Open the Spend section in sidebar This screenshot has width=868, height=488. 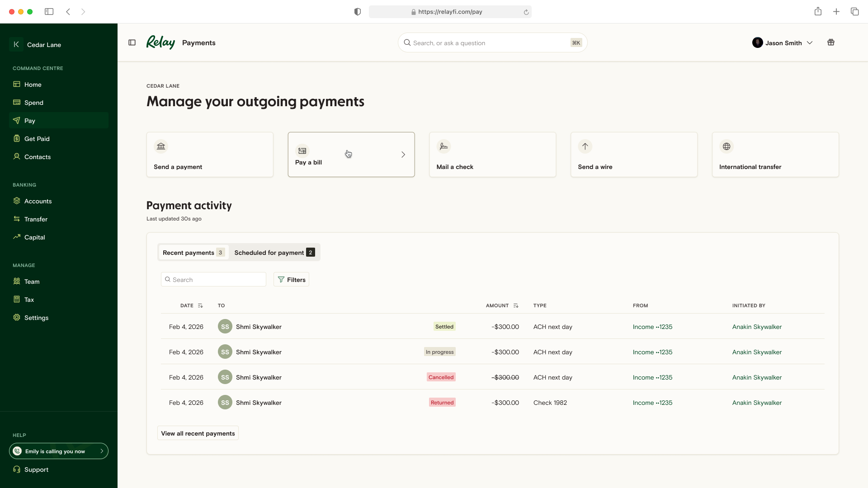point(34,103)
